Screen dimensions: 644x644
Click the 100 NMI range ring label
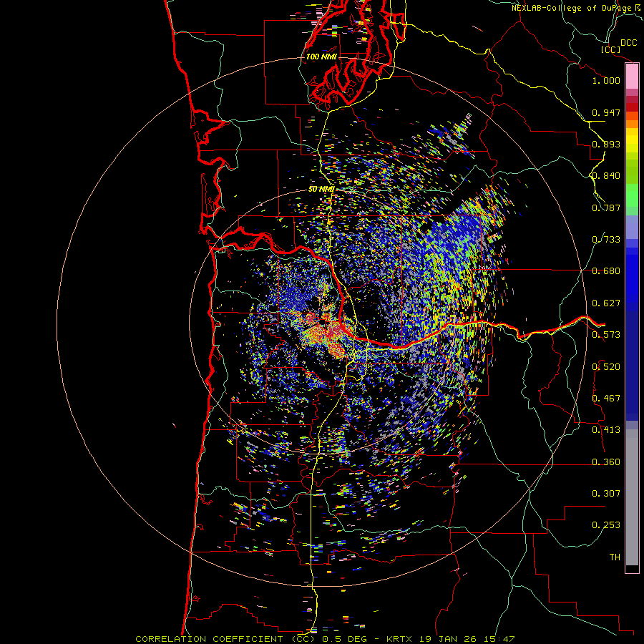pyautogui.click(x=321, y=57)
